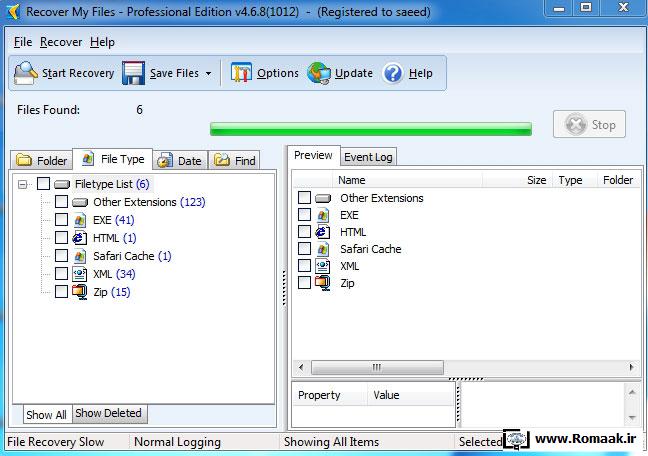Screen dimensions: 648x456
Task: Click the Show All button
Action: (46, 415)
